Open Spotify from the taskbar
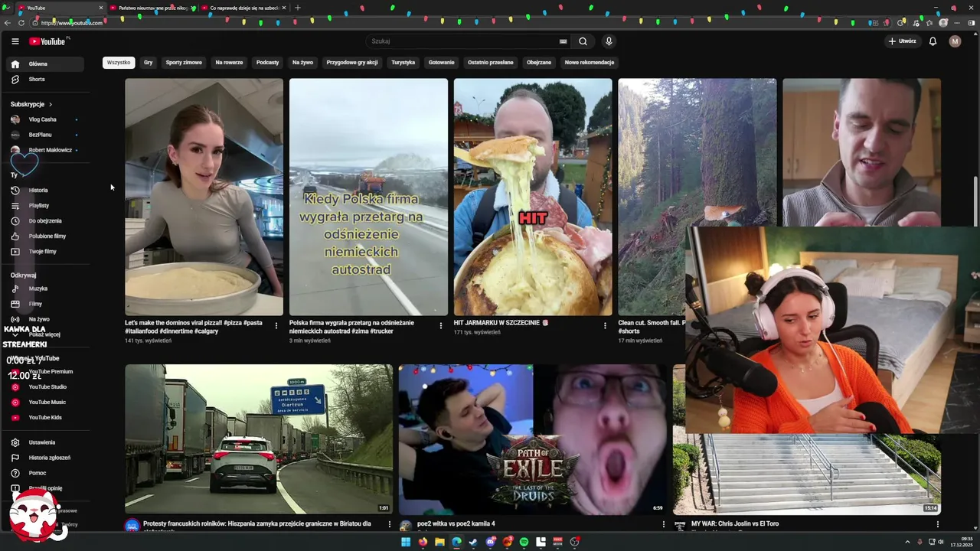Screen dimensions: 980x551 coord(524,542)
